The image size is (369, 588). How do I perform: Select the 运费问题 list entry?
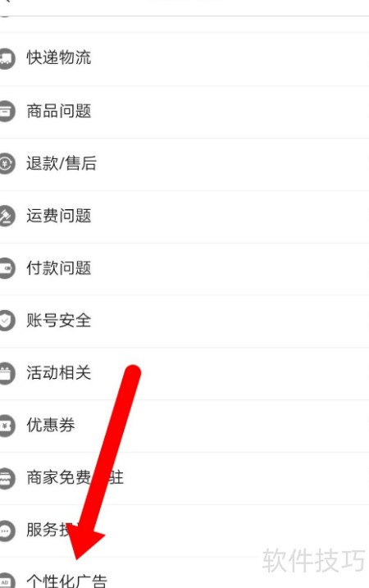(x=184, y=217)
